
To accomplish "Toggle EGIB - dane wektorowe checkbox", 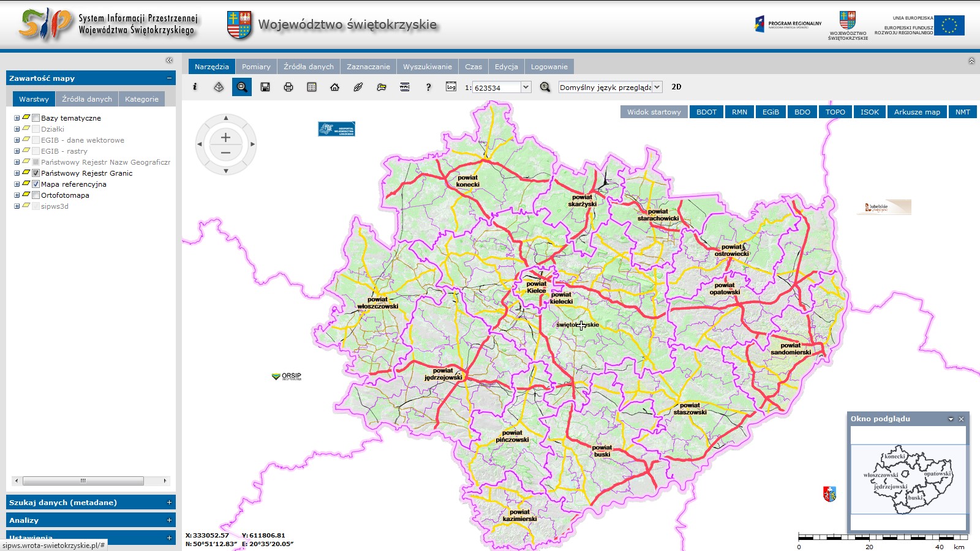I will coord(36,140).
